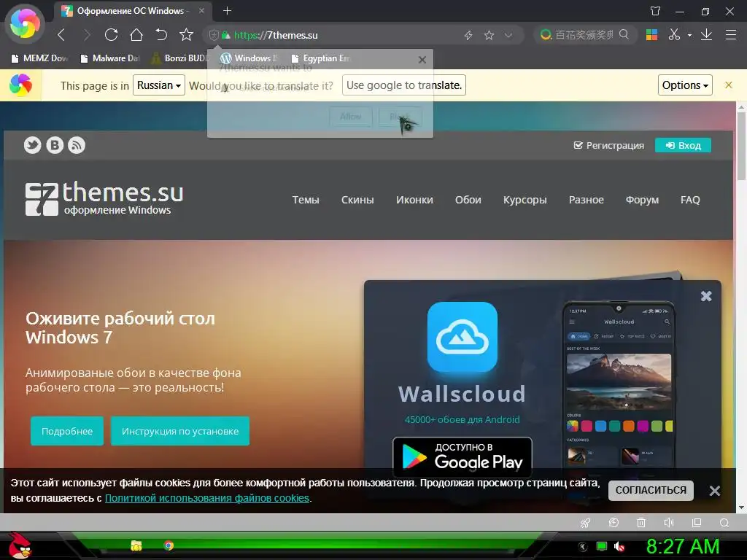This screenshot has width=747, height=560.
Task: Open the browser hamburger menu
Action: coord(731,35)
